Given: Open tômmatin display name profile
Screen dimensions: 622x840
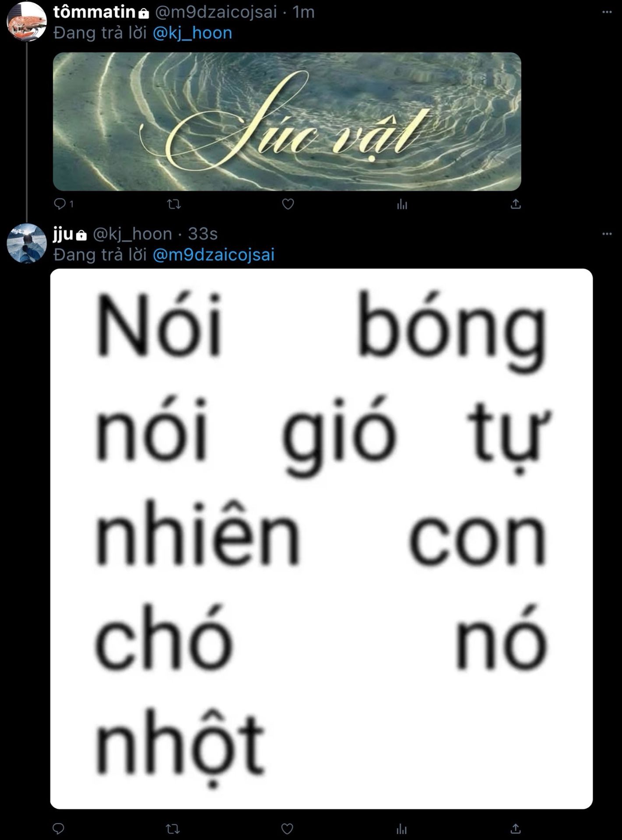Looking at the screenshot, I should point(94,12).
